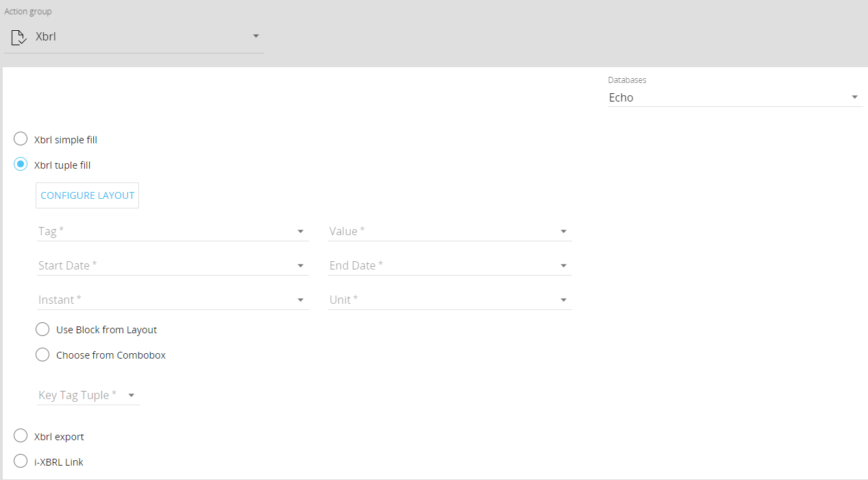Open the Tag dropdown field
Viewport: 868px width, 480px height.
tap(171, 231)
